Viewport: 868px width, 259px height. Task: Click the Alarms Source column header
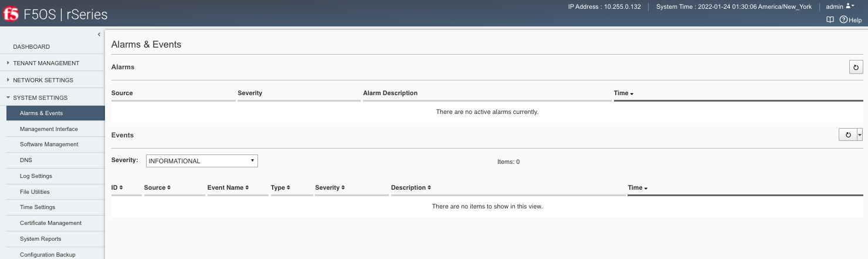click(x=122, y=93)
